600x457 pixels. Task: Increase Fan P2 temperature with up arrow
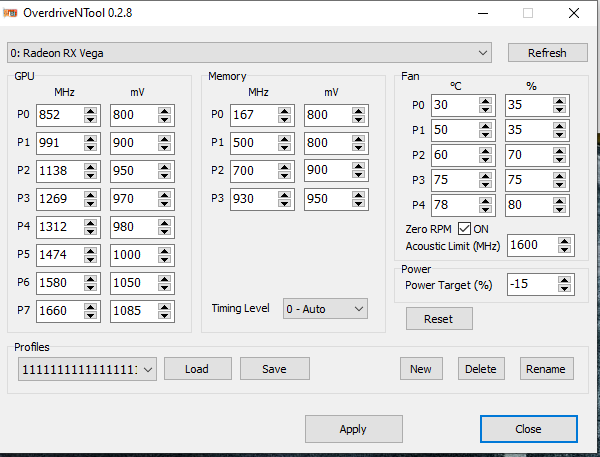(486, 151)
